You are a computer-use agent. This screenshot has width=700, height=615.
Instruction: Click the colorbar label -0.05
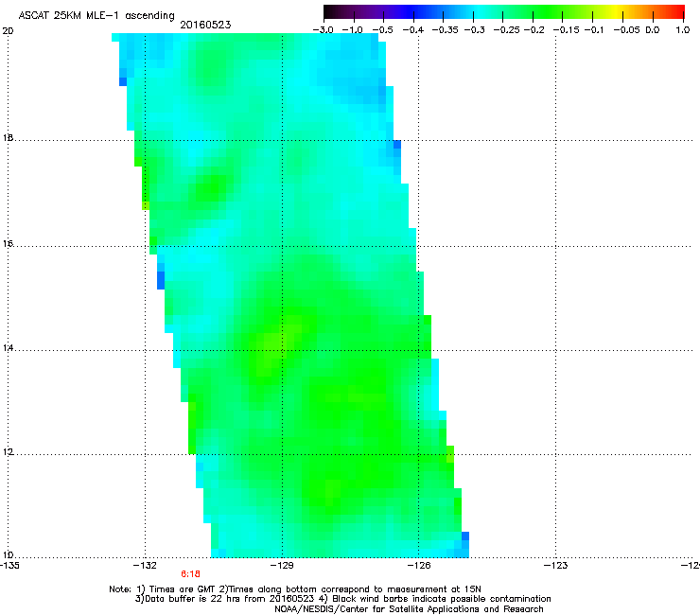627,30
